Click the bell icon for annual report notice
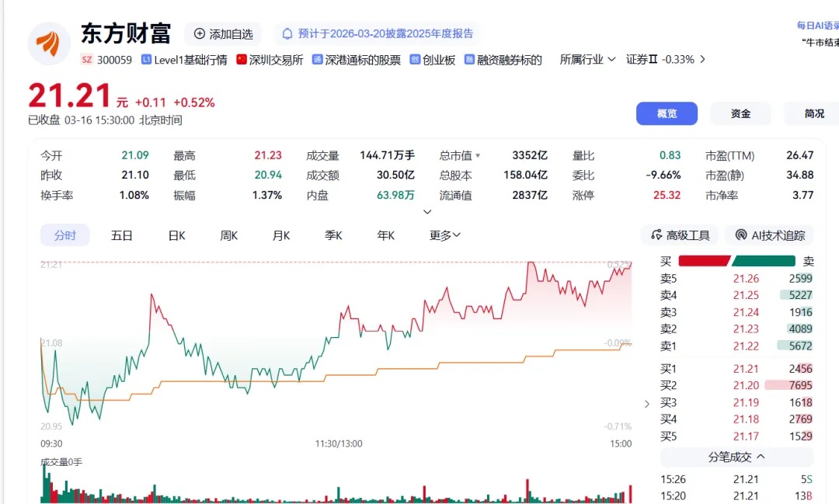Image resolution: width=839 pixels, height=504 pixels. click(x=287, y=33)
